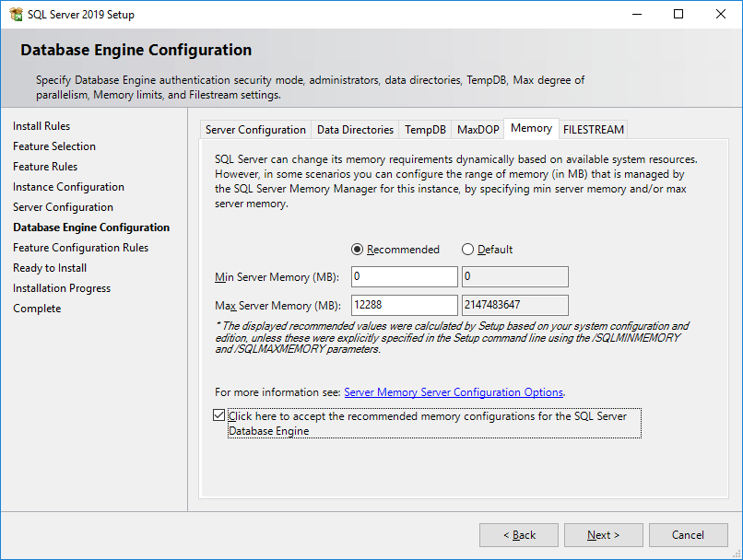The image size is (743, 560).
Task: Click the recommended Min Server Memory field
Action: click(x=404, y=276)
